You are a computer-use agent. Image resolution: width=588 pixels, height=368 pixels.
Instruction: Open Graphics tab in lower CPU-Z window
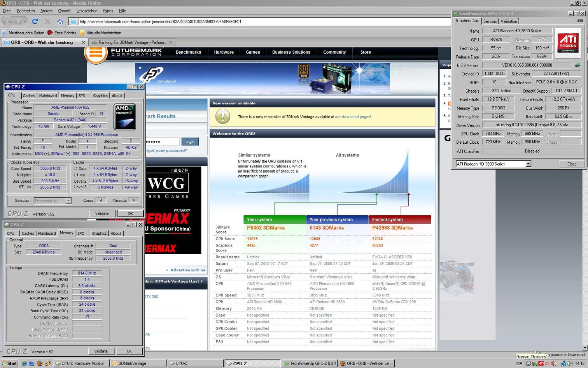99,233
